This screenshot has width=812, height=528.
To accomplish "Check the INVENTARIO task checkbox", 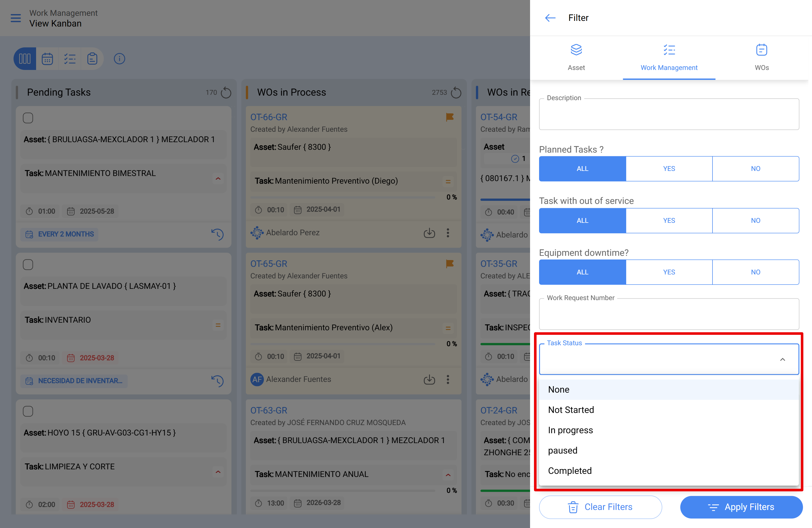I will (28, 265).
